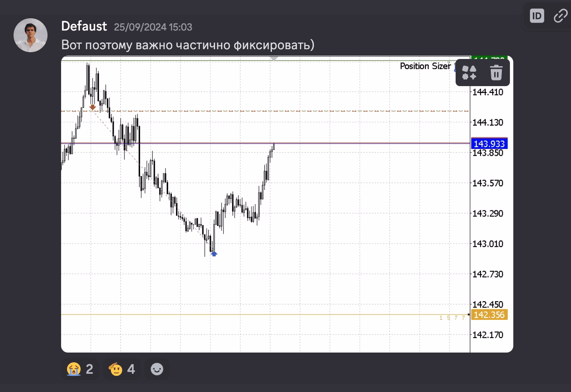
Task: Open the Defaust username
Action: pos(84,26)
